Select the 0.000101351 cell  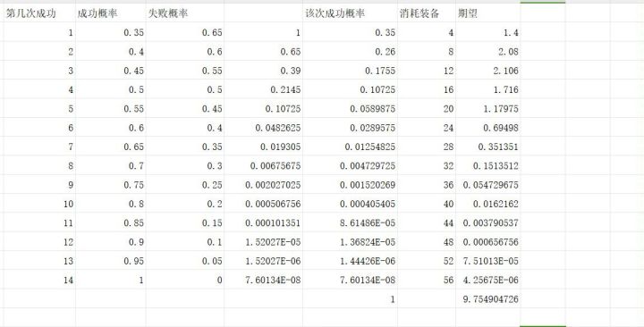[x=263, y=222]
